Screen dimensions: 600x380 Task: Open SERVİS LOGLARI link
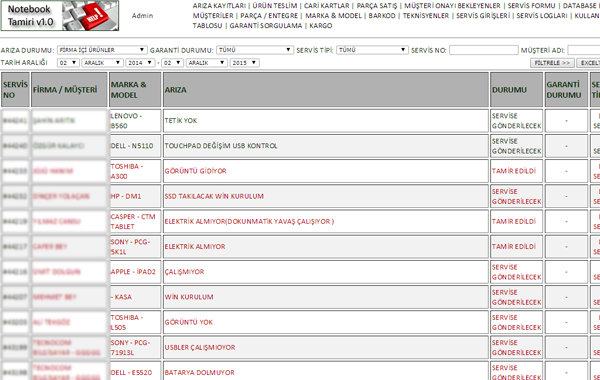pyautogui.click(x=542, y=16)
